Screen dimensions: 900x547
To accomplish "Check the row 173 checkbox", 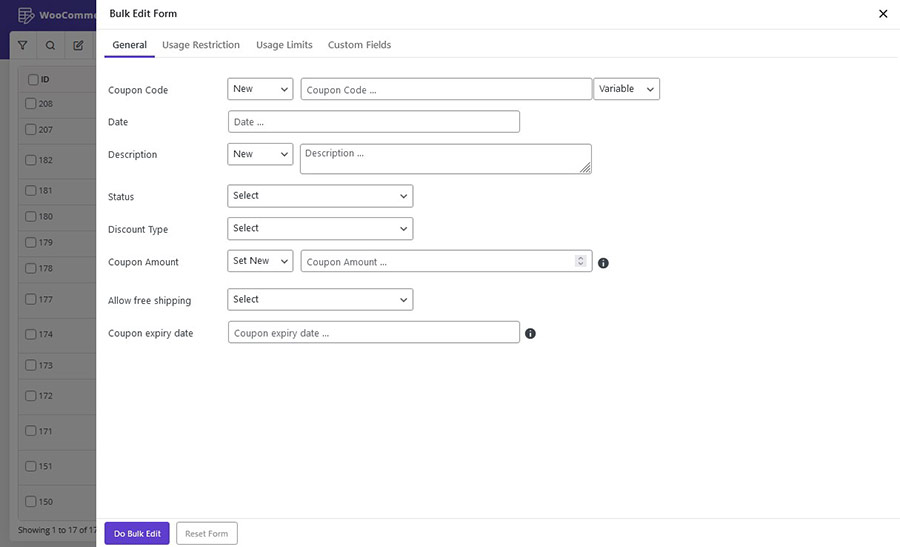I will tap(30, 365).
